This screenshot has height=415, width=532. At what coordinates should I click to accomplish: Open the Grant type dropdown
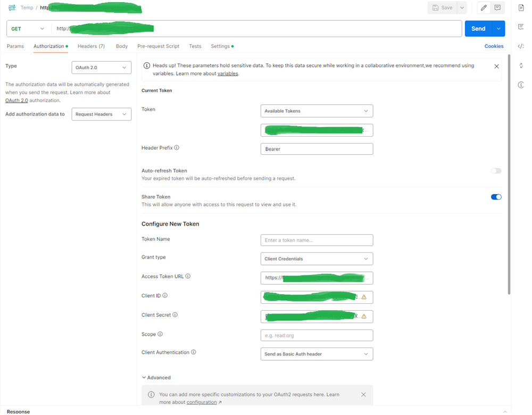tap(317, 259)
